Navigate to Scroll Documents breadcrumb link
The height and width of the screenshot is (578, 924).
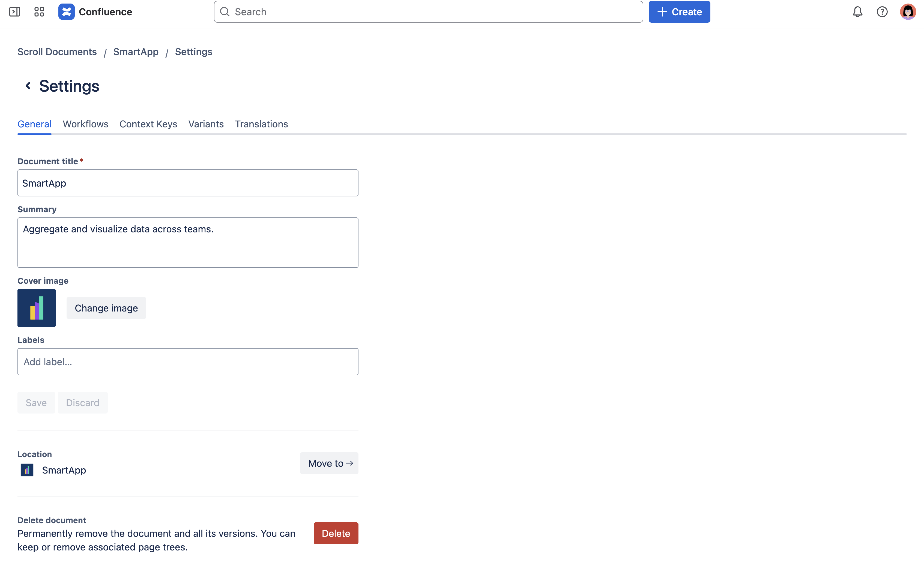tap(57, 52)
